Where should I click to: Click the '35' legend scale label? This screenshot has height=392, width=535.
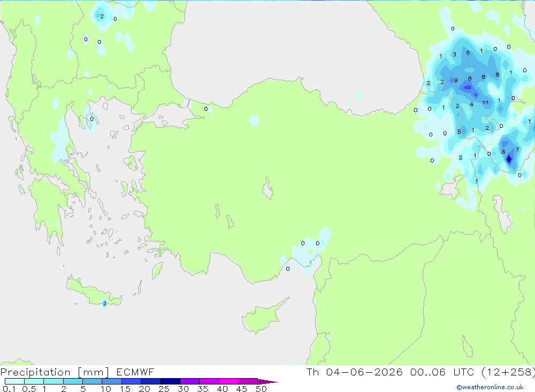tap(203, 389)
